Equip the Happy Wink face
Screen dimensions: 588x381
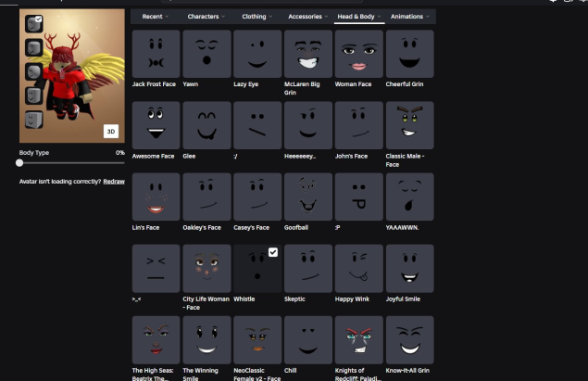click(358, 268)
